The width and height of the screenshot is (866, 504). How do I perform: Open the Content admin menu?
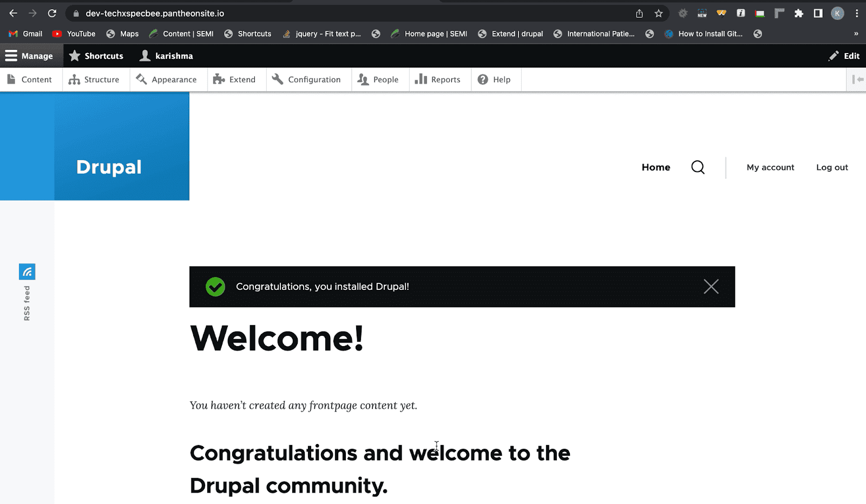[x=30, y=79]
